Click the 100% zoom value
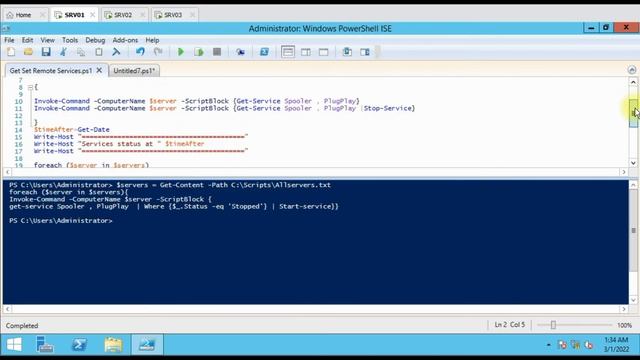Viewport: 640px width, 360px height. [x=624, y=325]
